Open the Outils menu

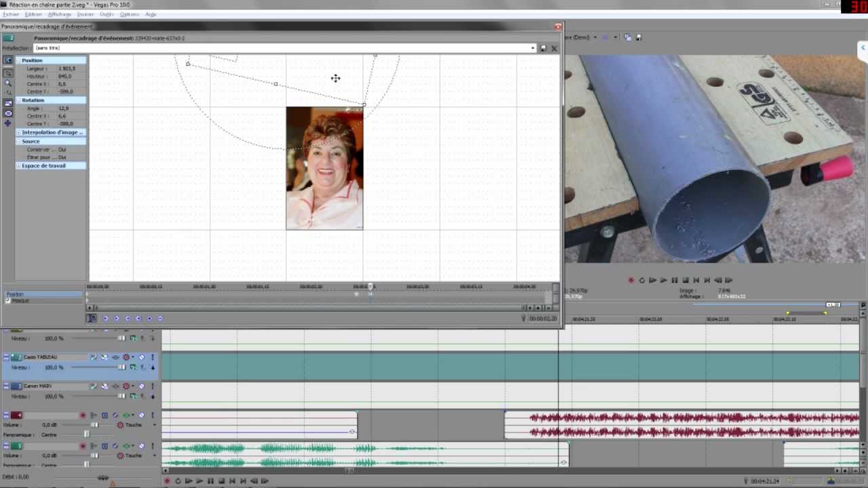106,14
